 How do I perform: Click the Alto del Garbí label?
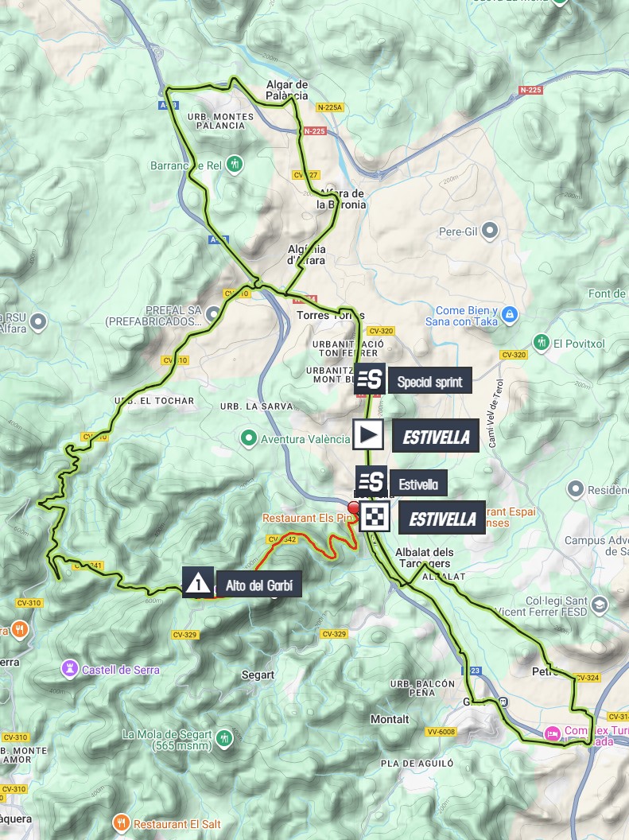pos(259,584)
